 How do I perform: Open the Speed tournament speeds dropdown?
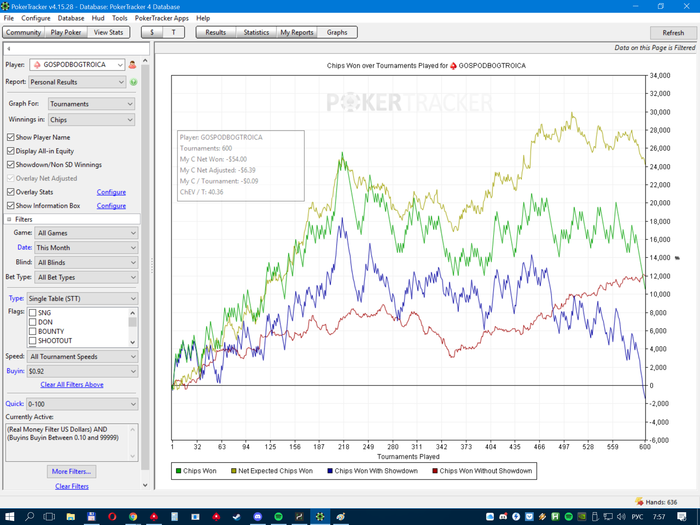[83, 356]
